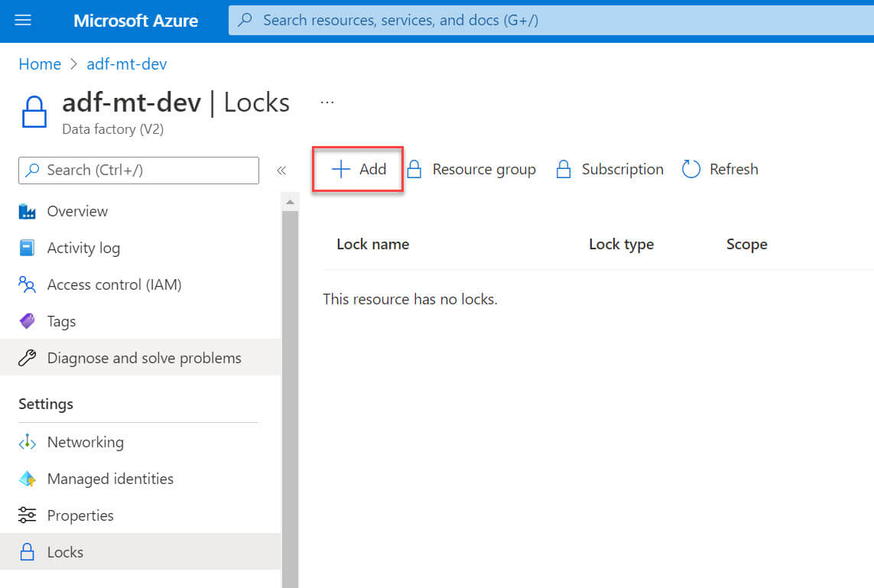Image resolution: width=874 pixels, height=588 pixels.
Task: View Subscription locks
Action: (x=609, y=170)
